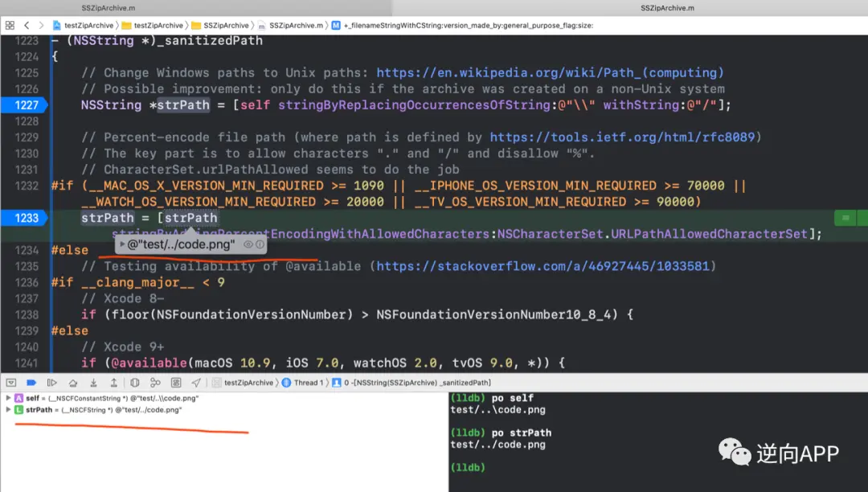Step over the current line
Image resolution: width=868 pixels, height=492 pixels.
tap(73, 383)
